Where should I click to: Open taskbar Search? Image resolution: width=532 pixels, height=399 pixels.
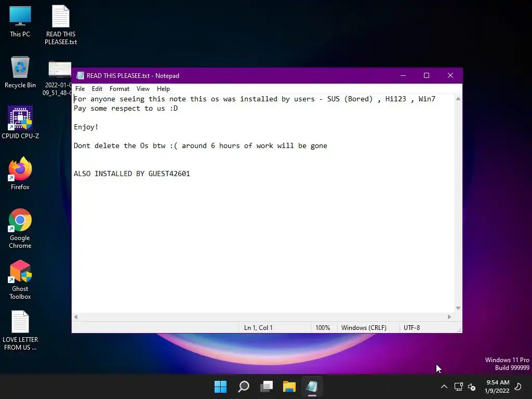pos(244,387)
